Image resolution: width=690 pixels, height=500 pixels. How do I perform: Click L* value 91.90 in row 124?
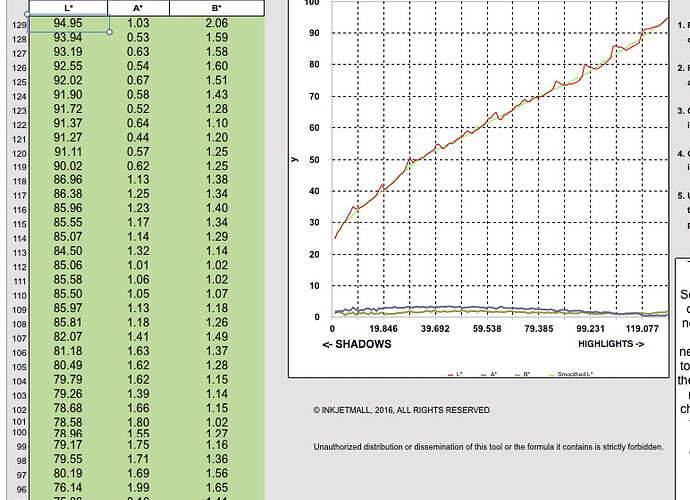68,95
